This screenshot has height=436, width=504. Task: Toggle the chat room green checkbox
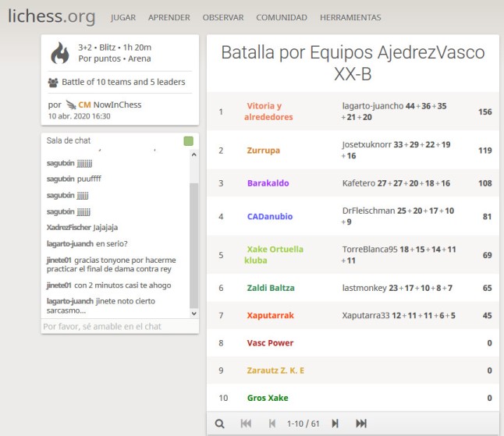(188, 141)
